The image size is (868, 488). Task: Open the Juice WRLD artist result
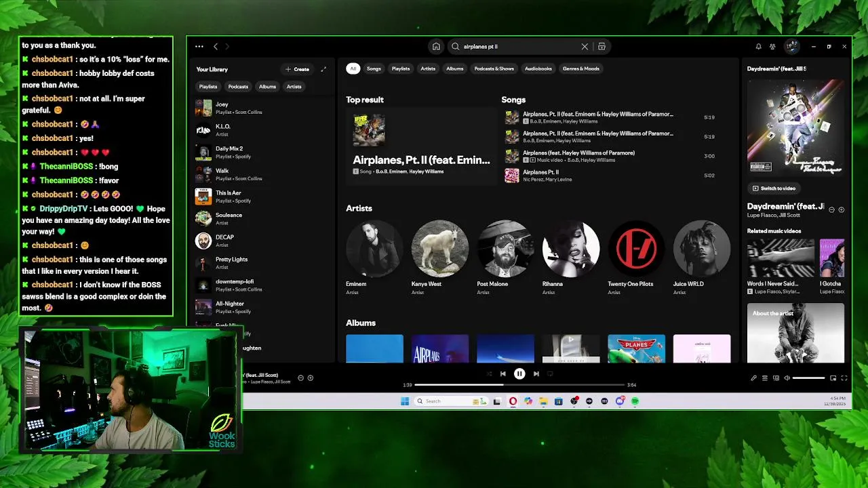[702, 258]
